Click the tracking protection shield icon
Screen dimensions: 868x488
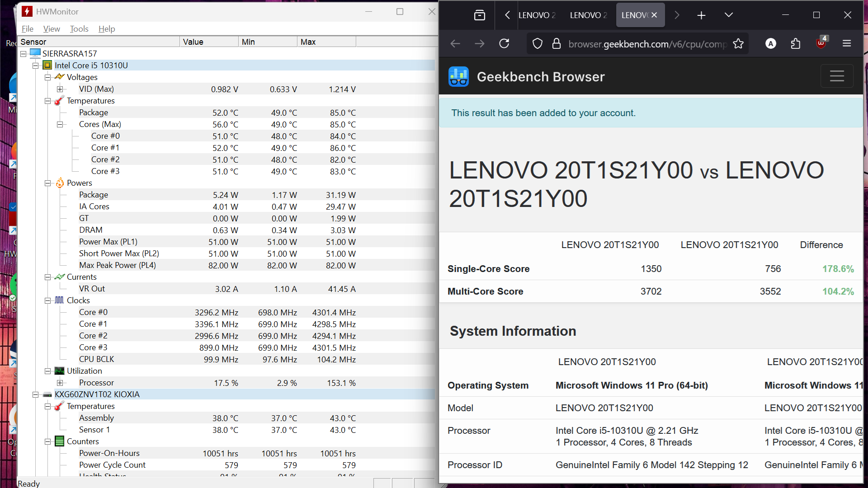point(537,43)
